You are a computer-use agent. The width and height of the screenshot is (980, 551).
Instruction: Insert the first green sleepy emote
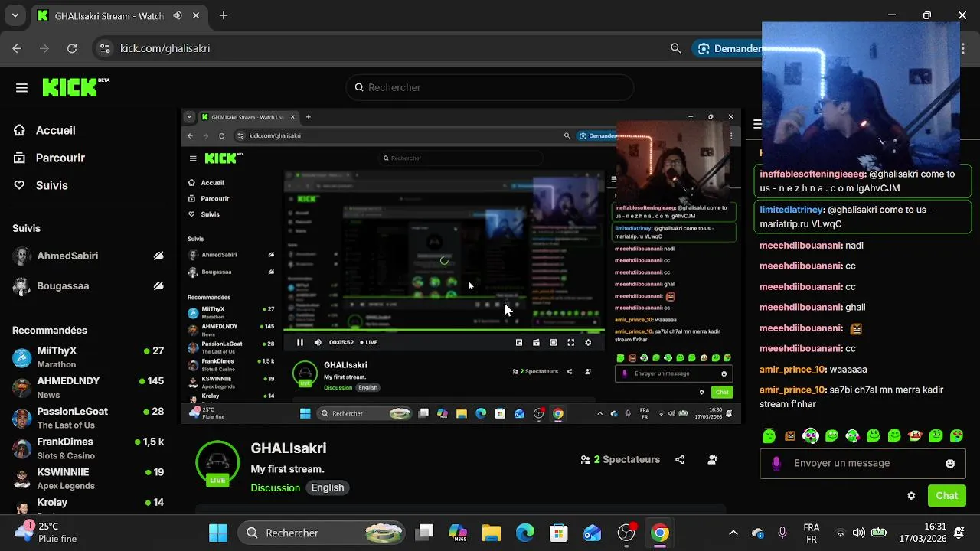click(769, 436)
